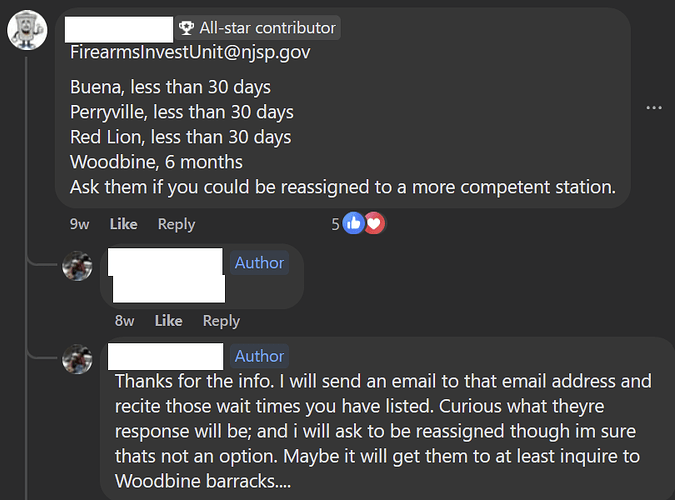Reply to the comment posted 9w ago
675x500 pixels.
(x=176, y=224)
